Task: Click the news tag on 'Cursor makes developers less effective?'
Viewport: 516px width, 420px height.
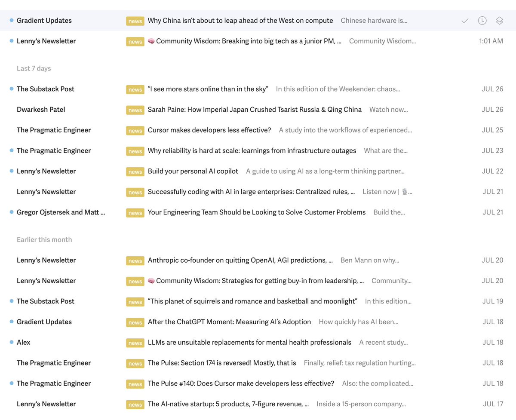Action: [x=135, y=131]
